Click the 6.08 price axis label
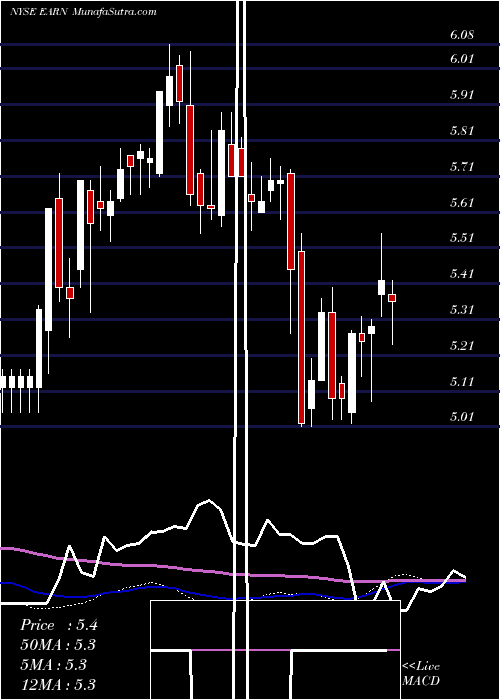The image size is (500, 700). click(x=462, y=35)
